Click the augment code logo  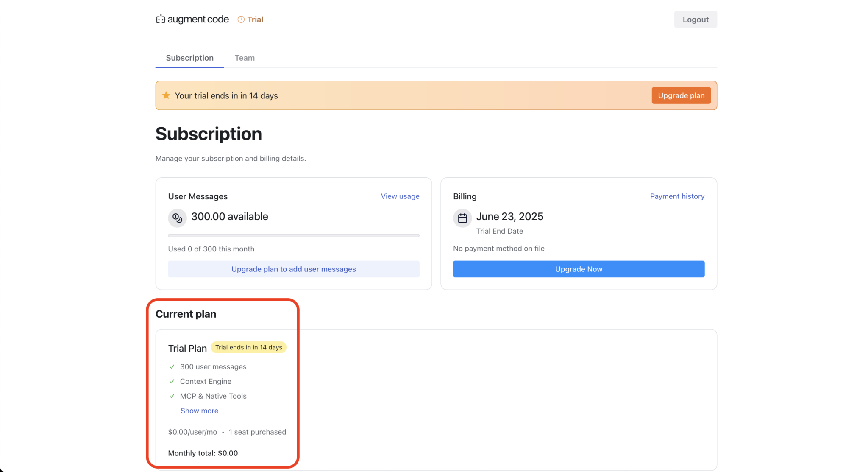192,19
